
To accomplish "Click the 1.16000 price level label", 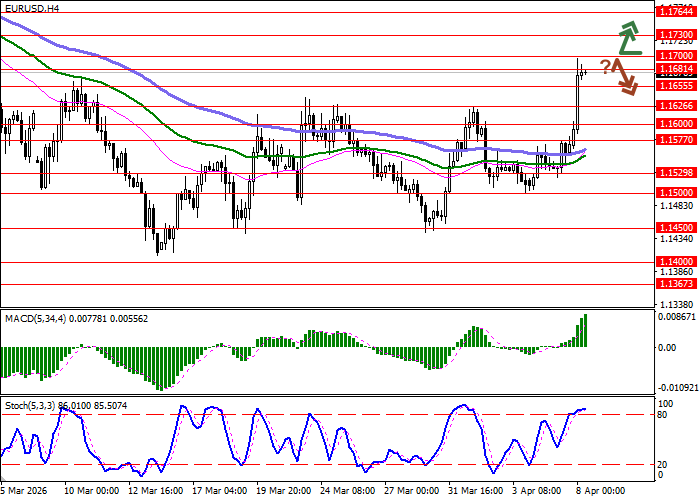I will point(676,124).
